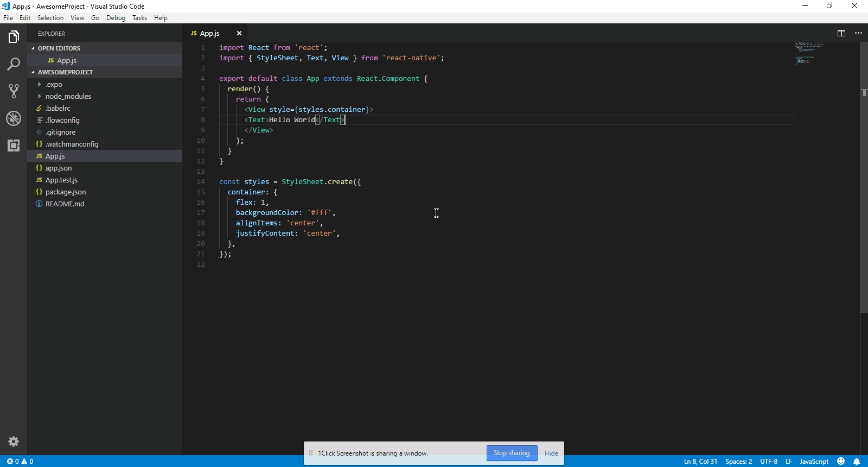Viewport: 868px width, 467px height.
Task: Click the braces icon of .watchmanconfig
Action: tap(39, 144)
